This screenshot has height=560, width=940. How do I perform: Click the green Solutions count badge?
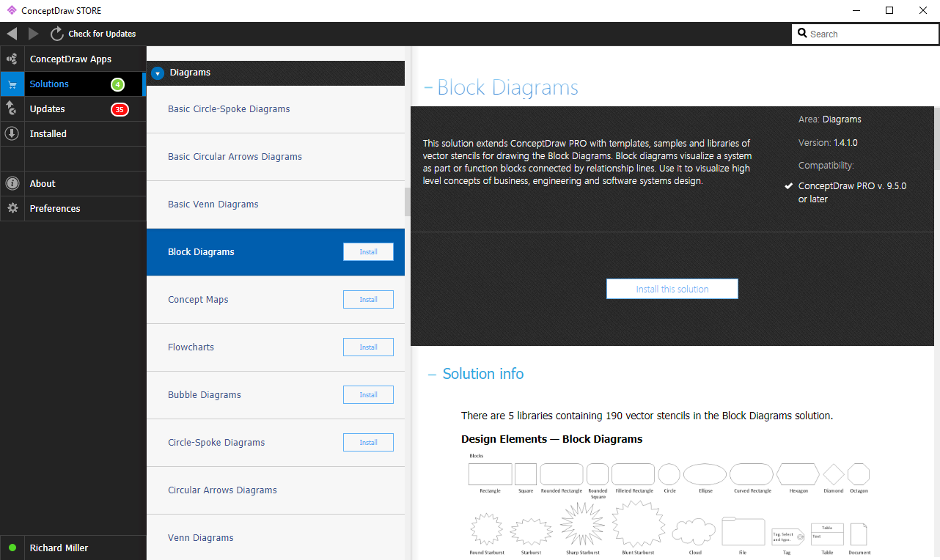click(x=117, y=84)
